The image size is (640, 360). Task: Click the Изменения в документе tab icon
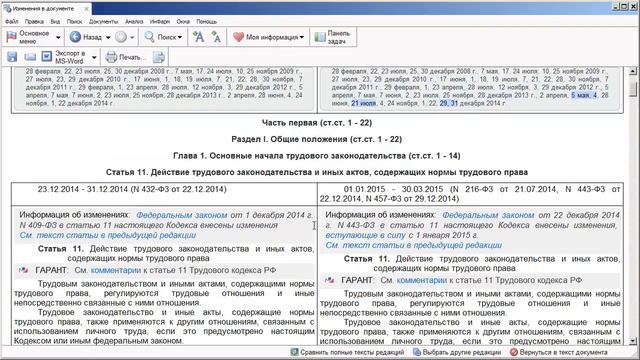pos(7,8)
